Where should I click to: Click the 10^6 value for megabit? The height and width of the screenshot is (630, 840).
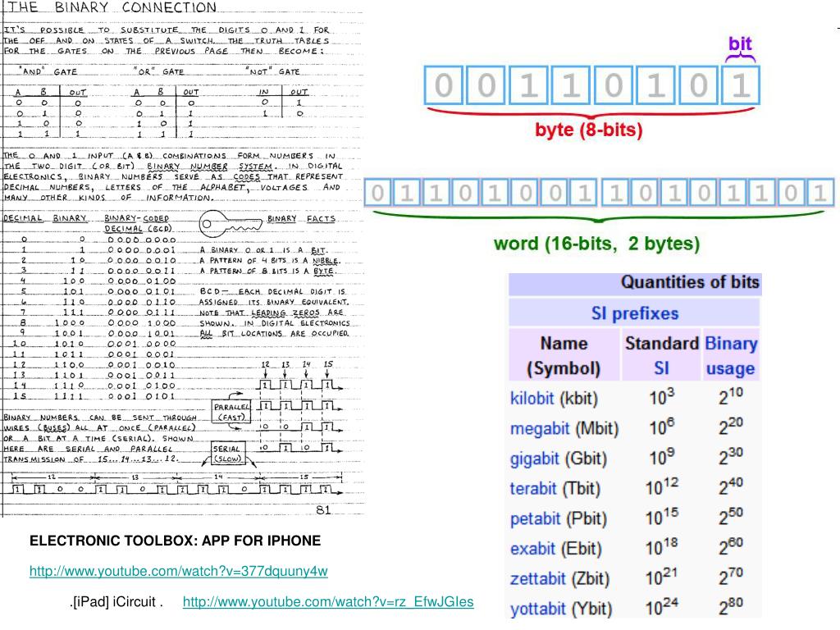pos(662,427)
